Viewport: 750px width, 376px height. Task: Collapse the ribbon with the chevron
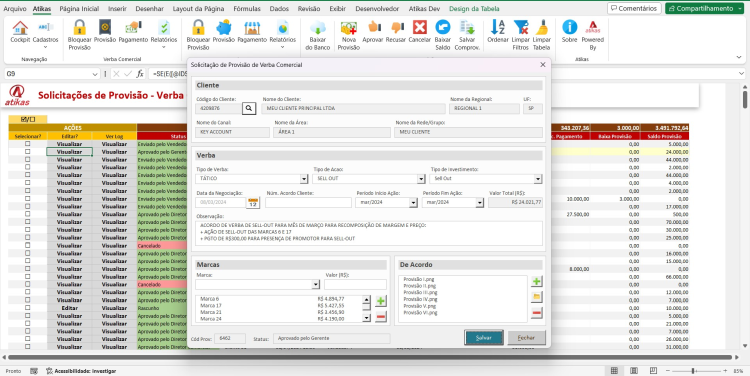tap(739, 57)
